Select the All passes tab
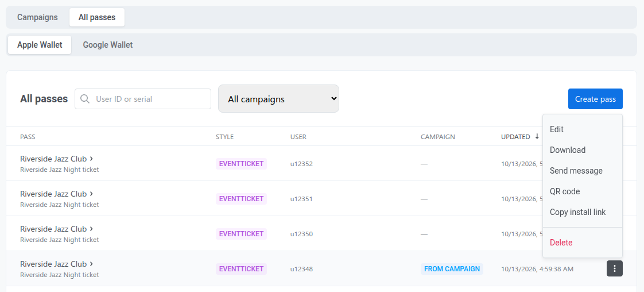 [97, 17]
